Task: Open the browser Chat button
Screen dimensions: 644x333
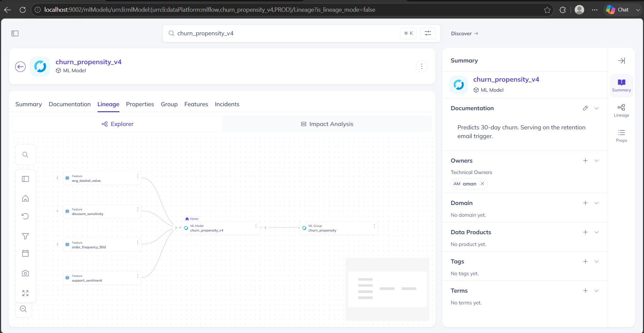Action: [618, 10]
